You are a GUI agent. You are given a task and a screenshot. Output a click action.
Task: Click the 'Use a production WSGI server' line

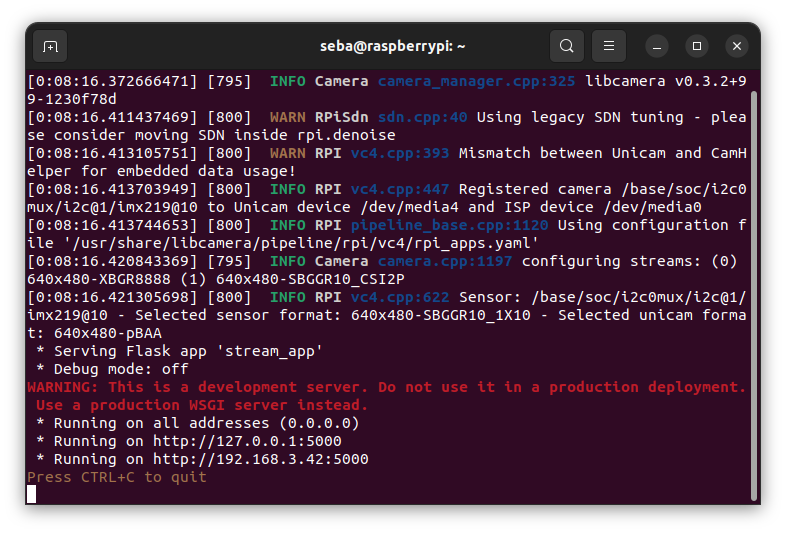click(202, 405)
